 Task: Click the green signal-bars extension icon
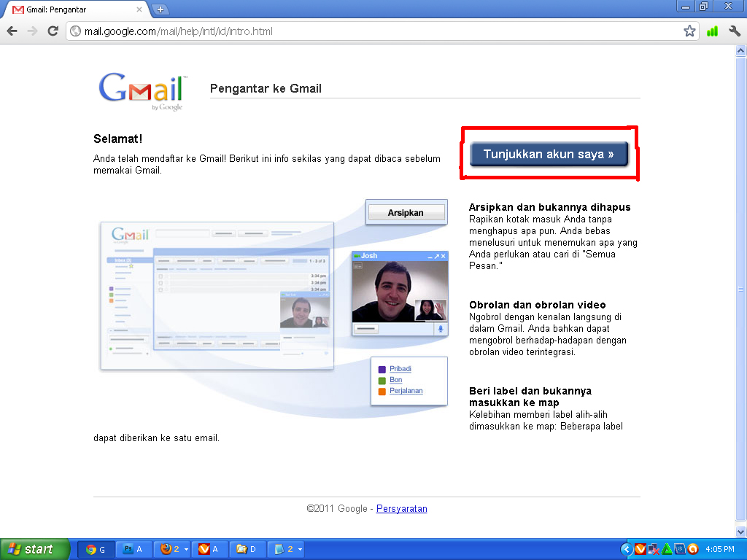point(712,31)
